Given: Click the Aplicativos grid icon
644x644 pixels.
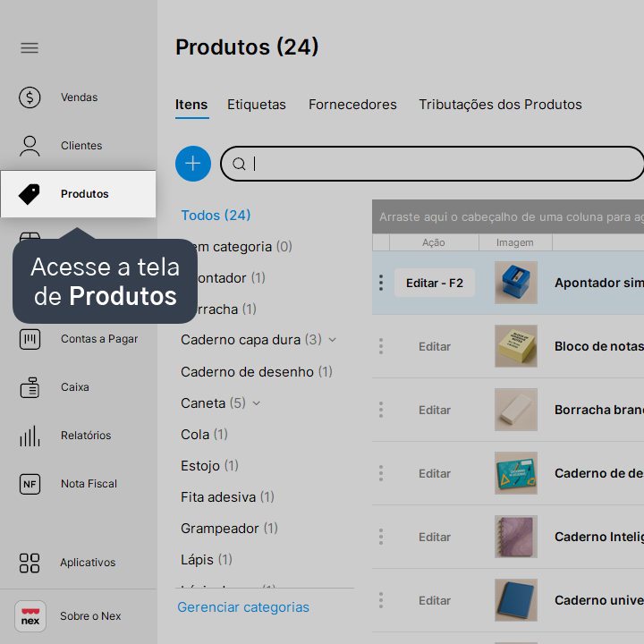Looking at the screenshot, I should pos(30,563).
